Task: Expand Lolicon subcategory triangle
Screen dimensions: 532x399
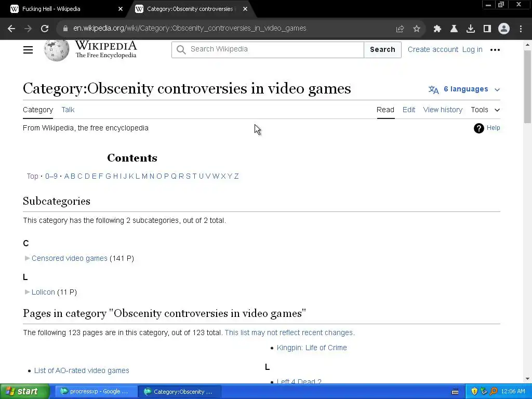Action: [x=27, y=292]
